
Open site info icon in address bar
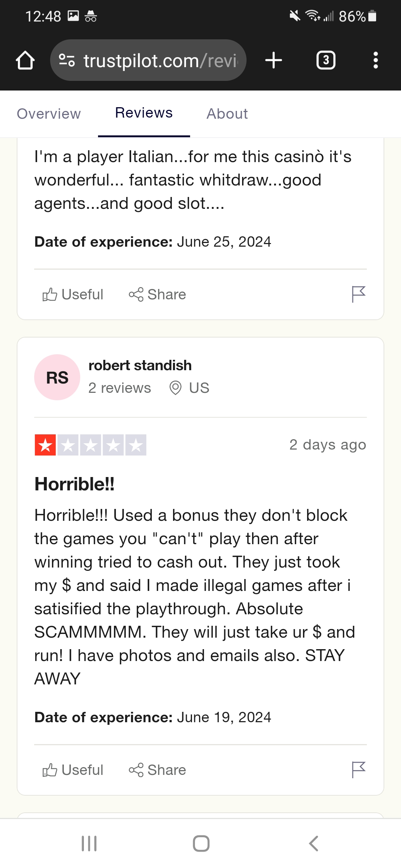coord(67,60)
